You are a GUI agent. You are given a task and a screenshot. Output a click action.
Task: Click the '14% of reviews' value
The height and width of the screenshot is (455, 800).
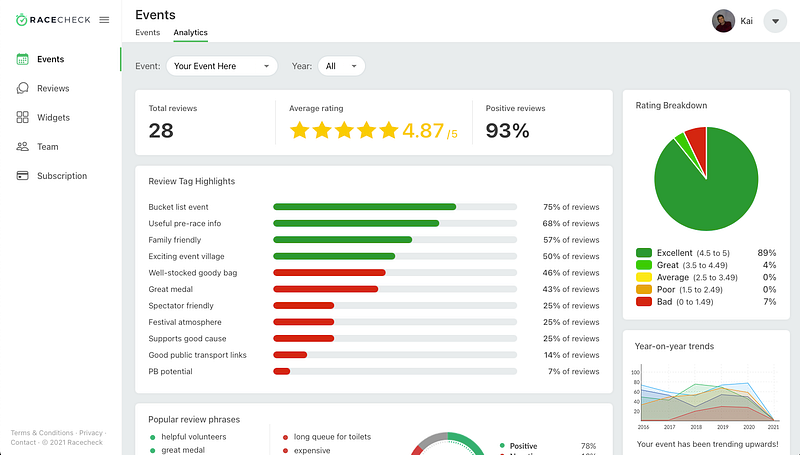coord(571,355)
